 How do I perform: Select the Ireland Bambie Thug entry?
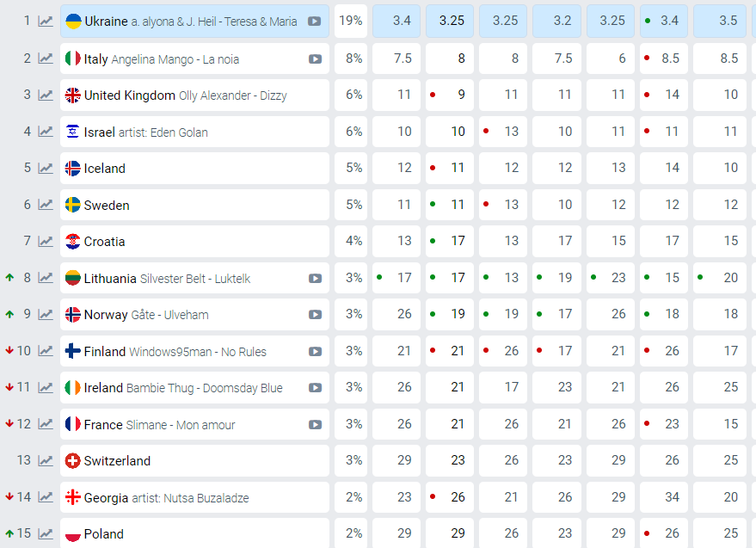click(x=182, y=388)
